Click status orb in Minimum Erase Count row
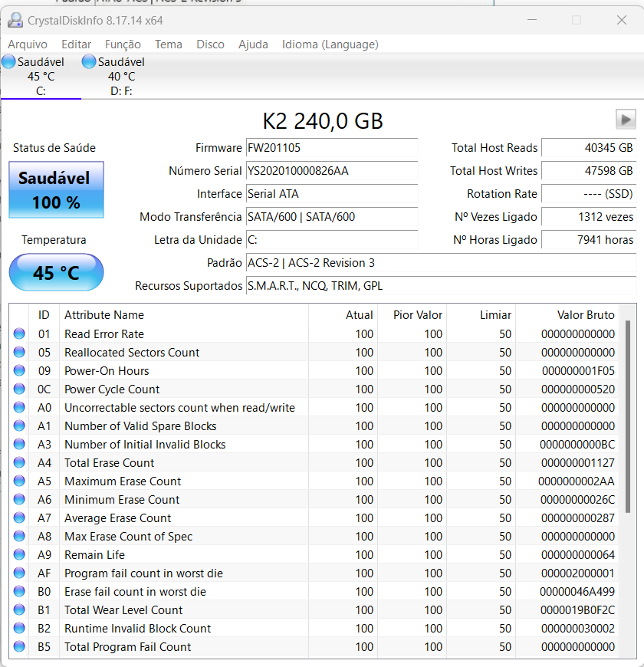 click(19, 499)
